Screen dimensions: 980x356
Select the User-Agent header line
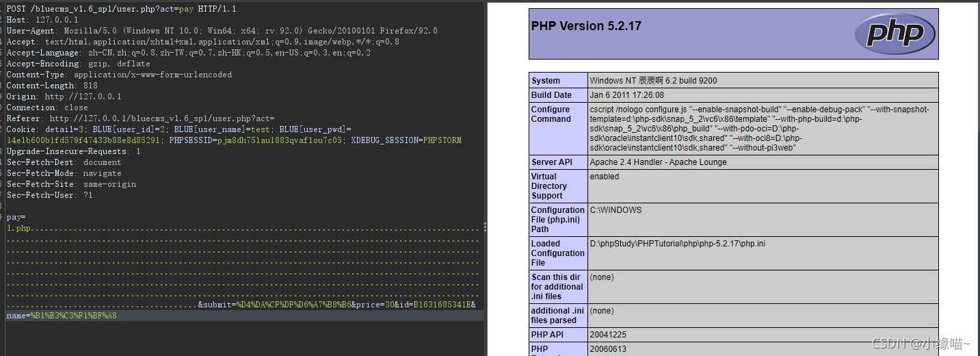coord(222,30)
